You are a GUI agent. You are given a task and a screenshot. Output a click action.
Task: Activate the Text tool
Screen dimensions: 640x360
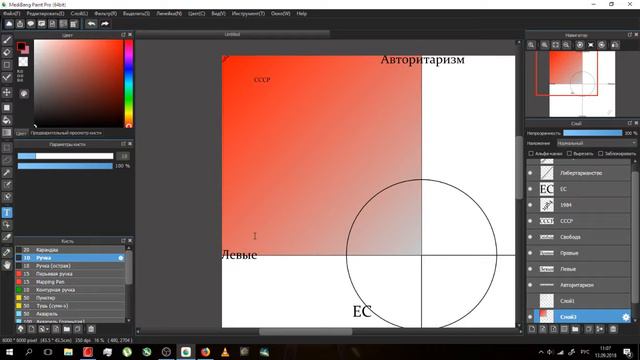tap(7, 213)
